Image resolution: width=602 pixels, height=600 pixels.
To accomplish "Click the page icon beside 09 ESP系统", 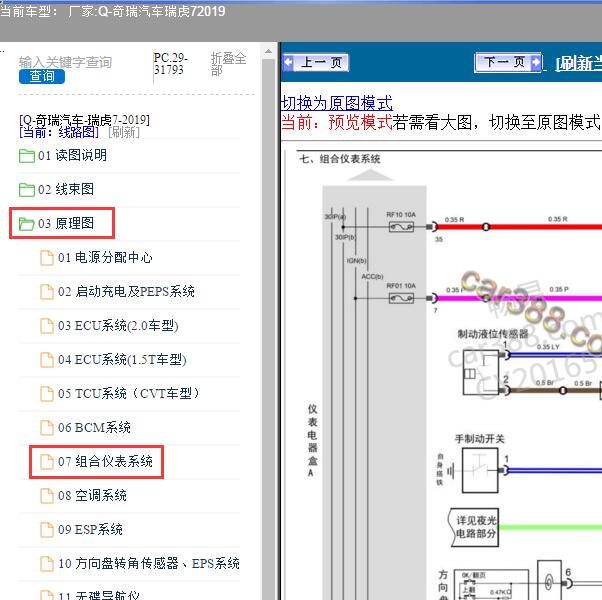I will [47, 530].
